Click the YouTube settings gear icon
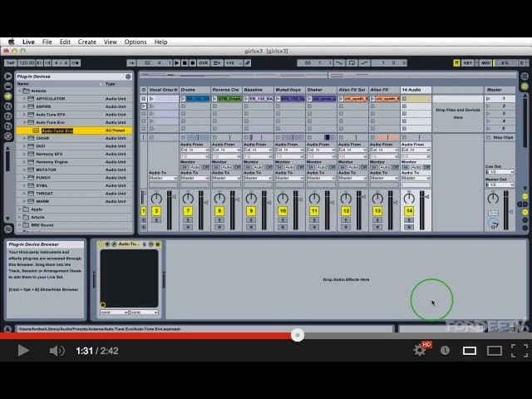The height and width of the screenshot is (399, 532). coord(420,350)
